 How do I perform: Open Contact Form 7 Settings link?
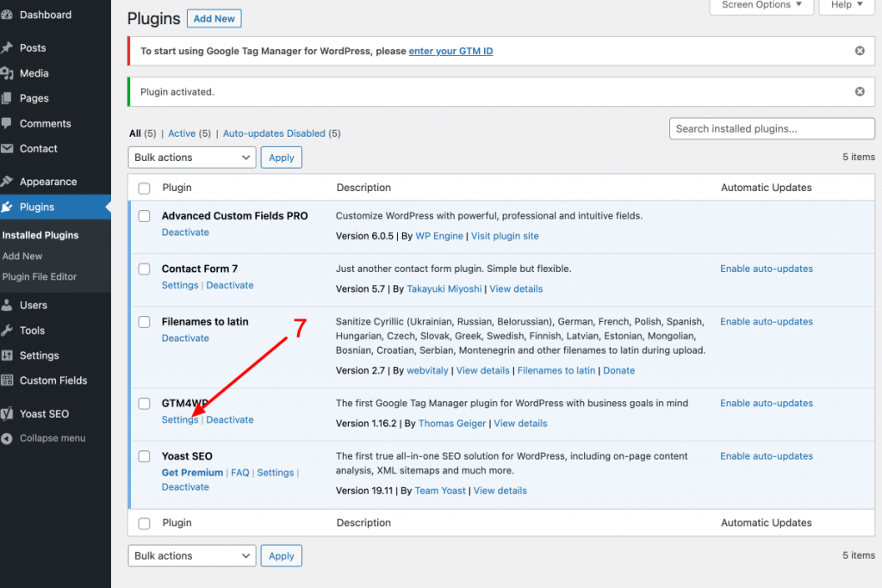point(180,285)
